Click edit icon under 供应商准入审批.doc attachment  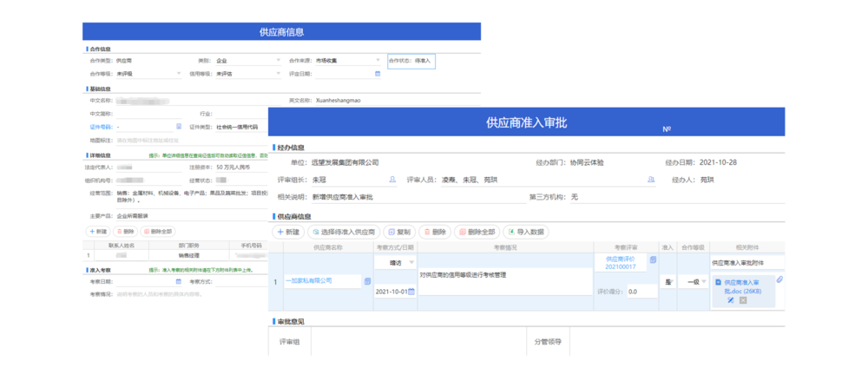[731, 300]
